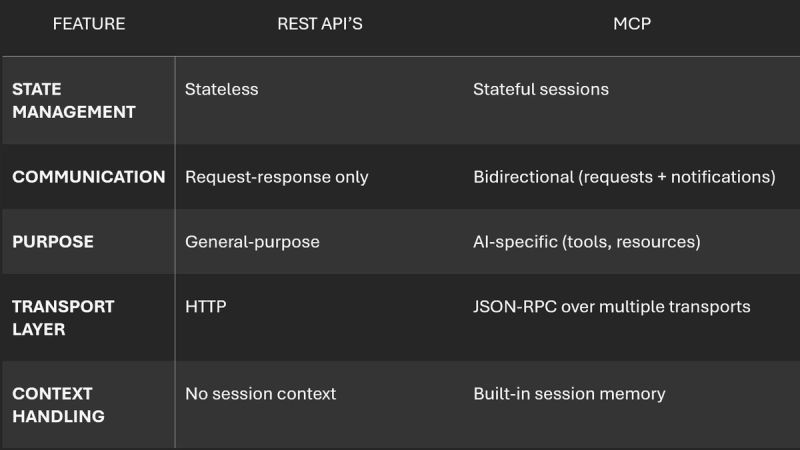Select the HTTP cell

tap(205, 306)
